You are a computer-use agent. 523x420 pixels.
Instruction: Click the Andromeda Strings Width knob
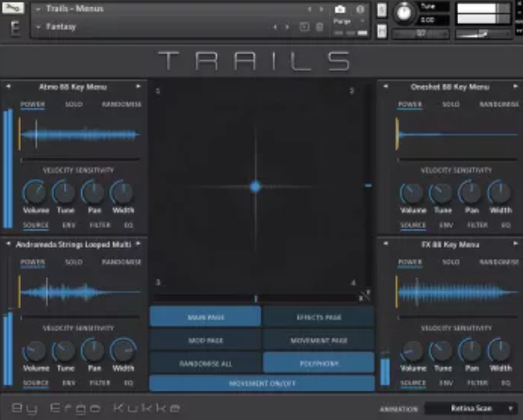click(x=123, y=350)
